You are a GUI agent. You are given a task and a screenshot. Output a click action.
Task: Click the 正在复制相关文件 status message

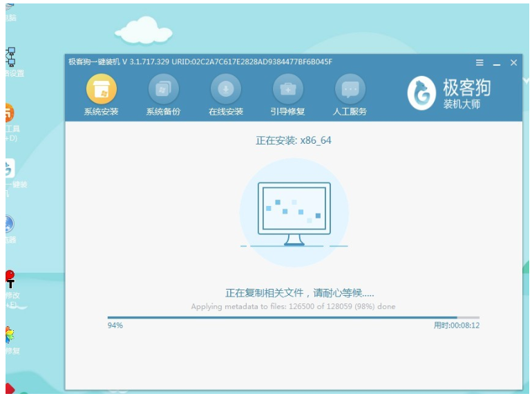pos(300,293)
